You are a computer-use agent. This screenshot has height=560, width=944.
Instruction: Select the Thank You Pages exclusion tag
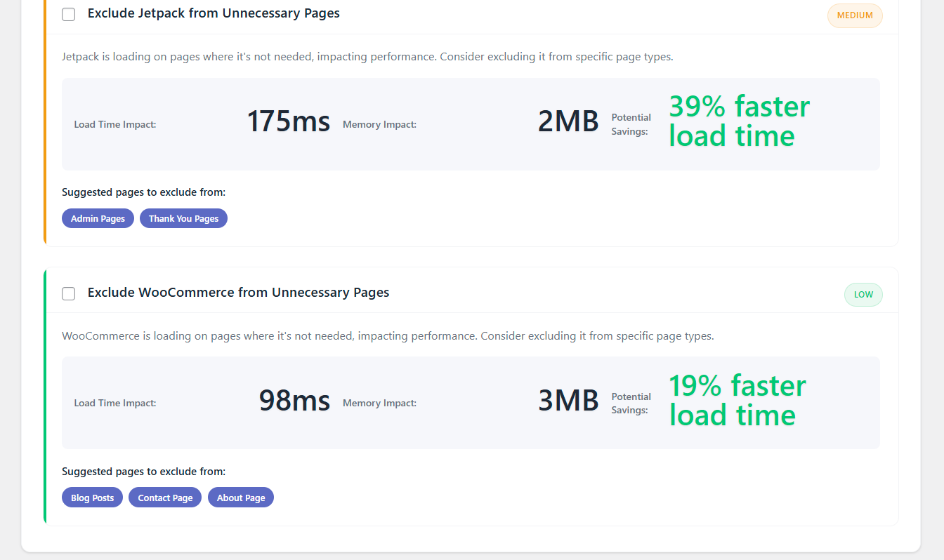[183, 218]
